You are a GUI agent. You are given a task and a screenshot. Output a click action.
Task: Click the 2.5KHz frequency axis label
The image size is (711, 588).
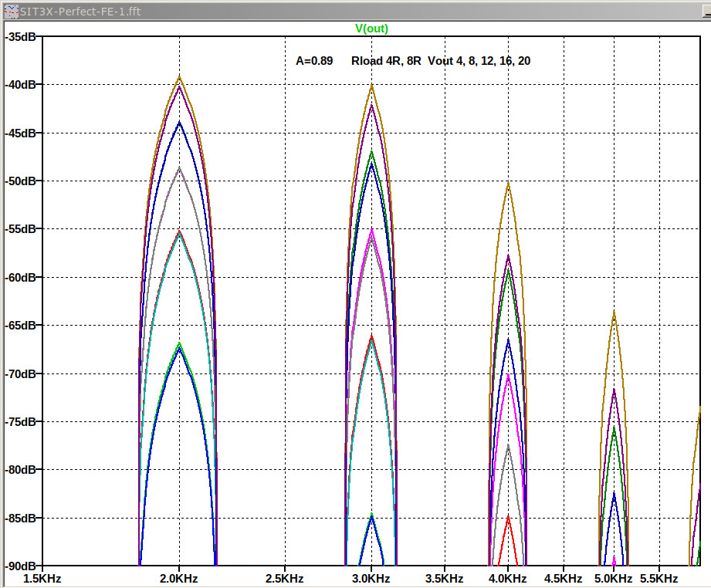click(285, 579)
